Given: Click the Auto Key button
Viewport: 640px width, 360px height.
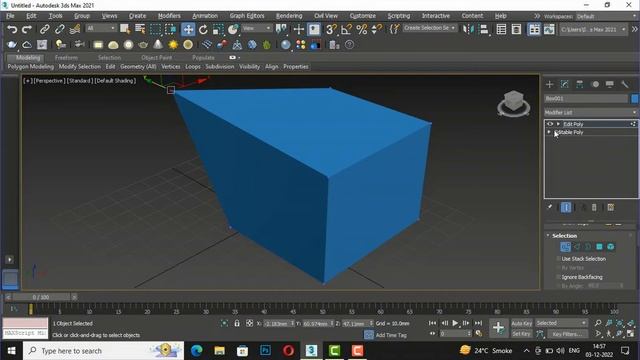Looking at the screenshot, I should coord(521,323).
